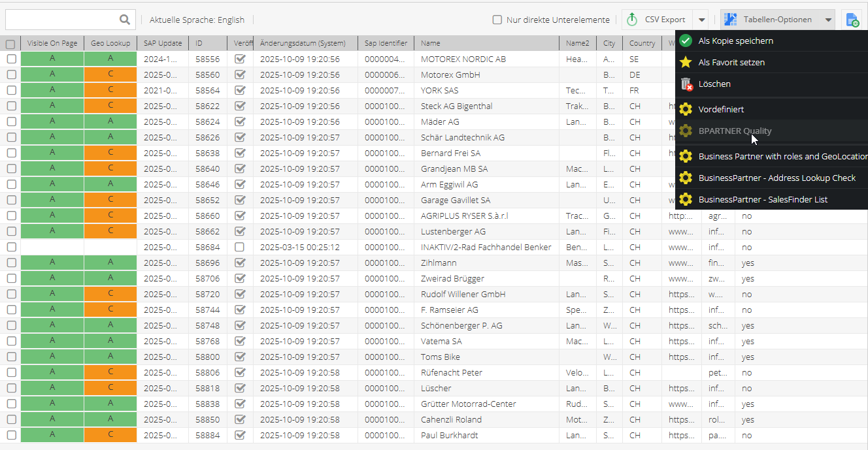Select BusinessPartner - Address Lookup Check
868x450 pixels.
(x=776, y=178)
